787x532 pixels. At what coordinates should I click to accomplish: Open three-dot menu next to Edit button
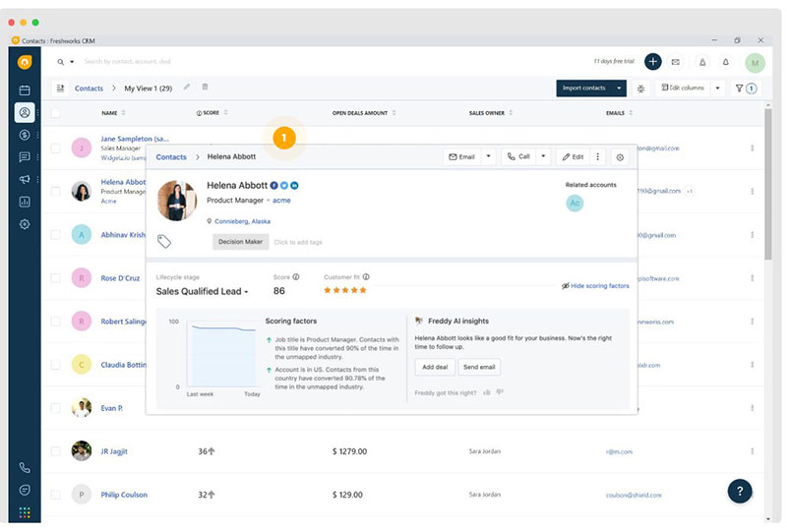(597, 156)
